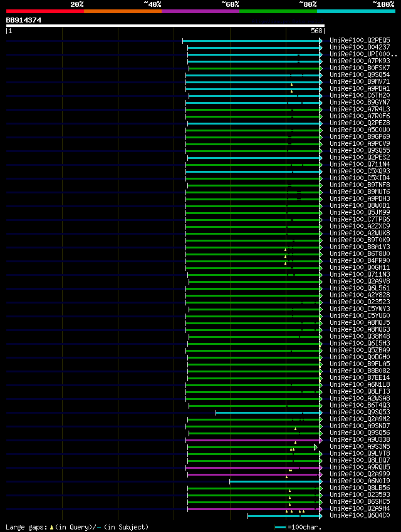The width and height of the screenshot is (401, 532).
Task: Click the cyan alignment bar for UniRef100_Q2PEQ5
Action: tap(251, 41)
